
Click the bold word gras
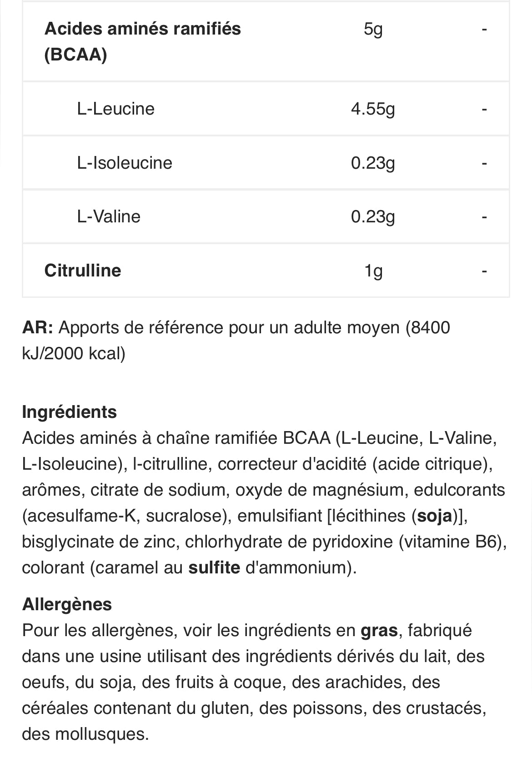[x=379, y=630]
